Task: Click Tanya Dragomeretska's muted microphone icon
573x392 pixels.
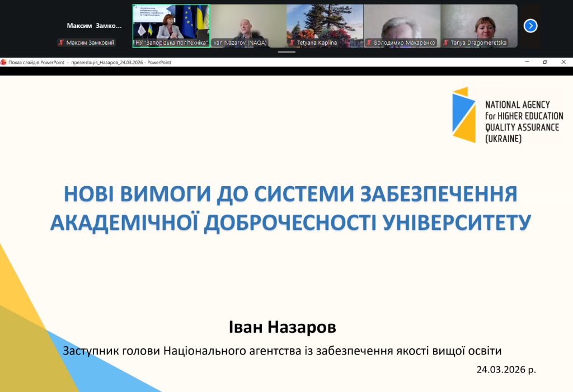Action: click(x=445, y=42)
